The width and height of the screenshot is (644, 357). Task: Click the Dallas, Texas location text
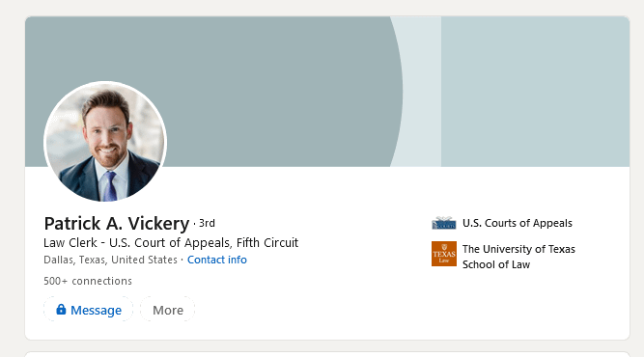(110, 260)
